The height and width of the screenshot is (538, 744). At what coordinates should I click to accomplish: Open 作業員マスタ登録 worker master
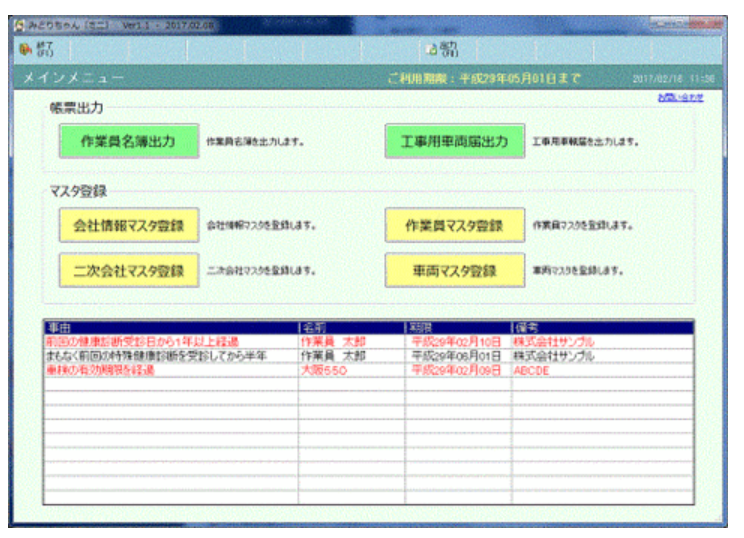[x=455, y=226]
